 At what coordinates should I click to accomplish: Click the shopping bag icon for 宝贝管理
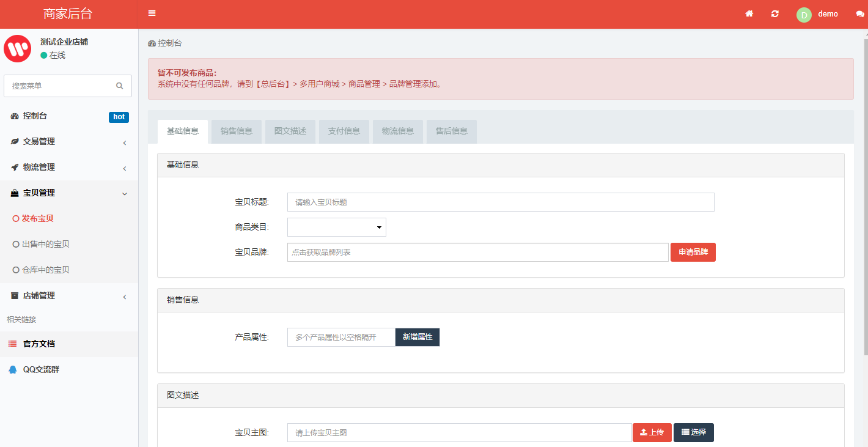point(15,193)
